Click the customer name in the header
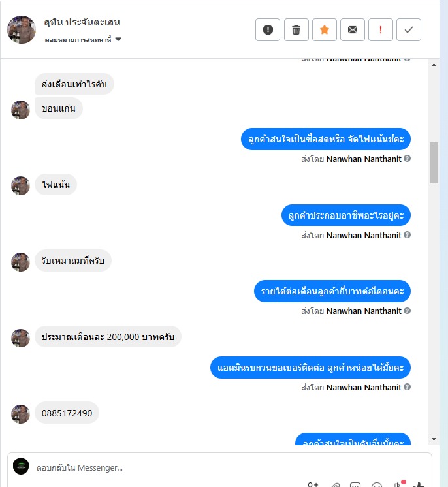The height and width of the screenshot is (487, 448). pos(82,22)
